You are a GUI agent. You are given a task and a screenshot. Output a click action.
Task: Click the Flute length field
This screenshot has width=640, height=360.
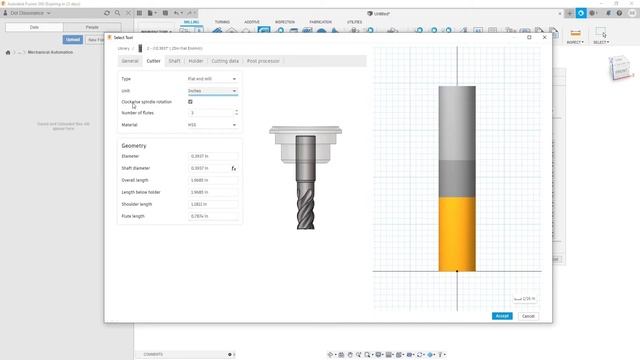tap(213, 216)
